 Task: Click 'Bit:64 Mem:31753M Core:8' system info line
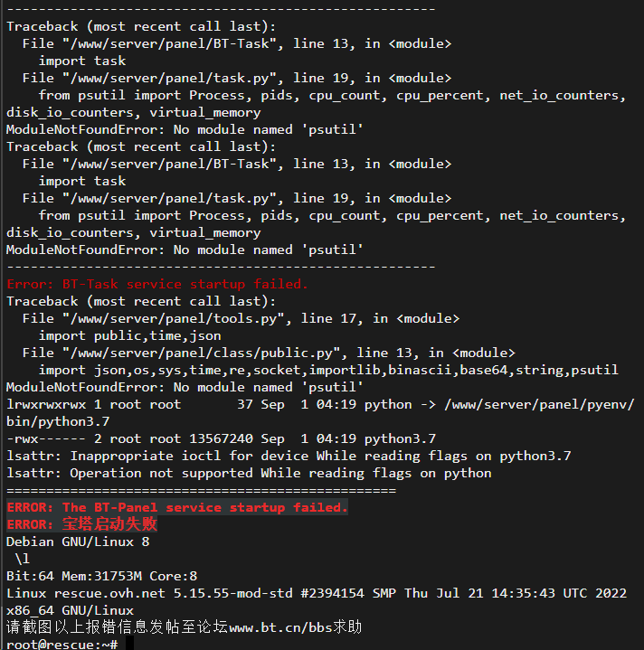pos(101,576)
